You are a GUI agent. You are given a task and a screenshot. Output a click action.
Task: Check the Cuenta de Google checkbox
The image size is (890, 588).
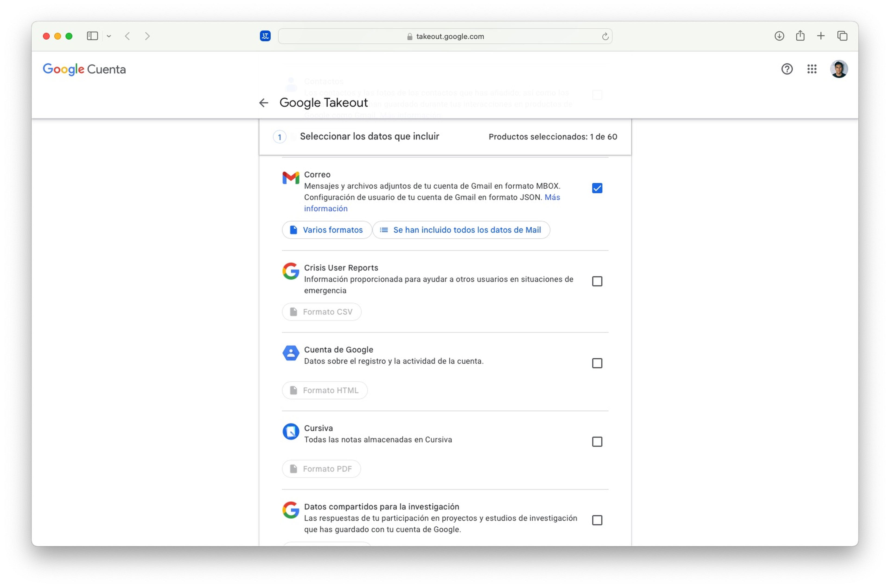pyautogui.click(x=597, y=363)
